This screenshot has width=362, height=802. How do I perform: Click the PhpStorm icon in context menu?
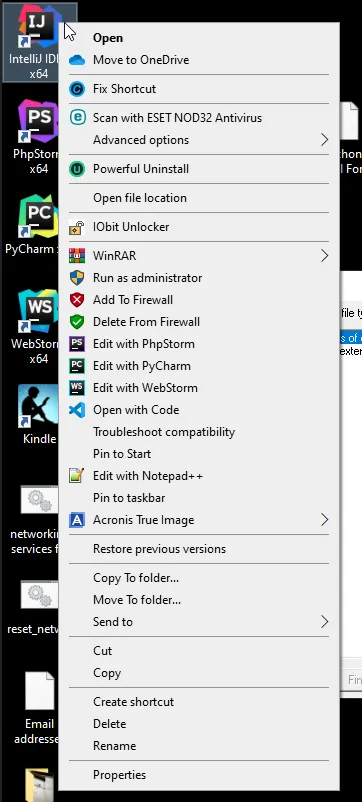click(77, 344)
